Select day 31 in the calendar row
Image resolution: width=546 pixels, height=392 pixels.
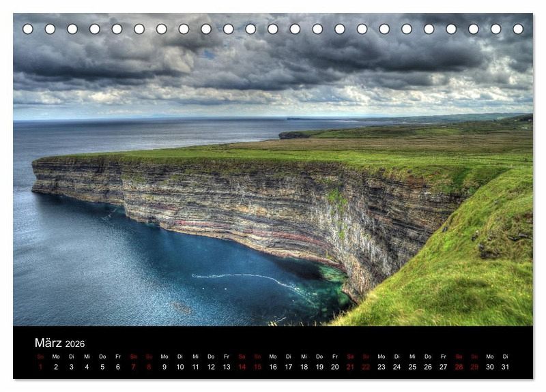point(505,367)
